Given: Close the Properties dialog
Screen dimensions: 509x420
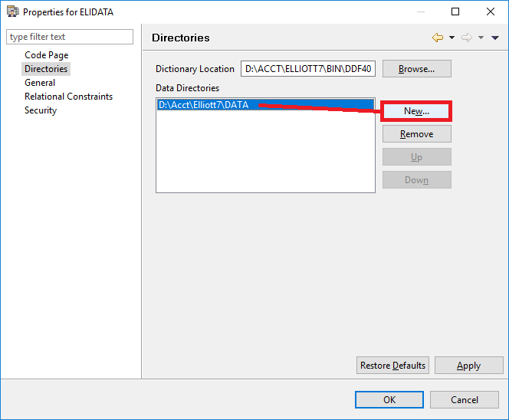Looking at the screenshot, I should pos(491,11).
